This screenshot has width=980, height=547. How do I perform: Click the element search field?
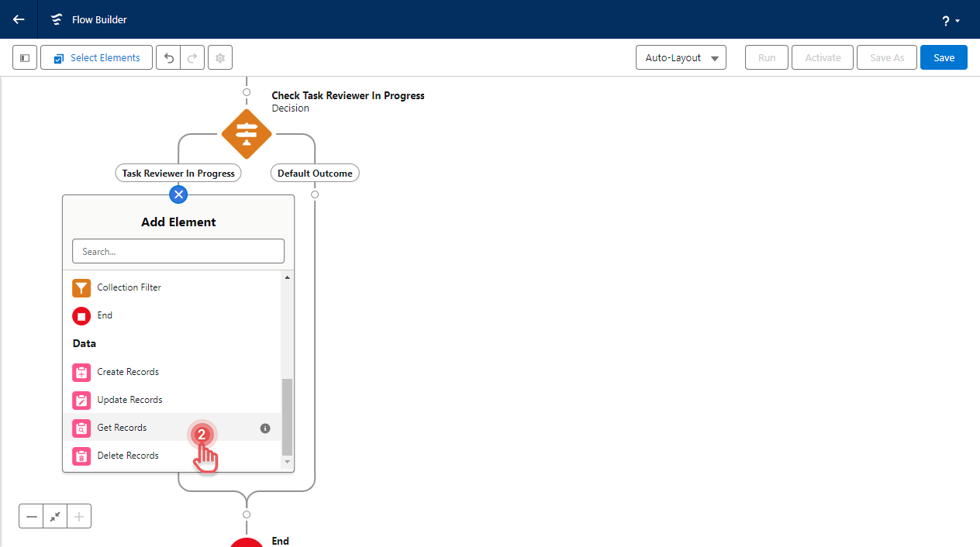178,251
